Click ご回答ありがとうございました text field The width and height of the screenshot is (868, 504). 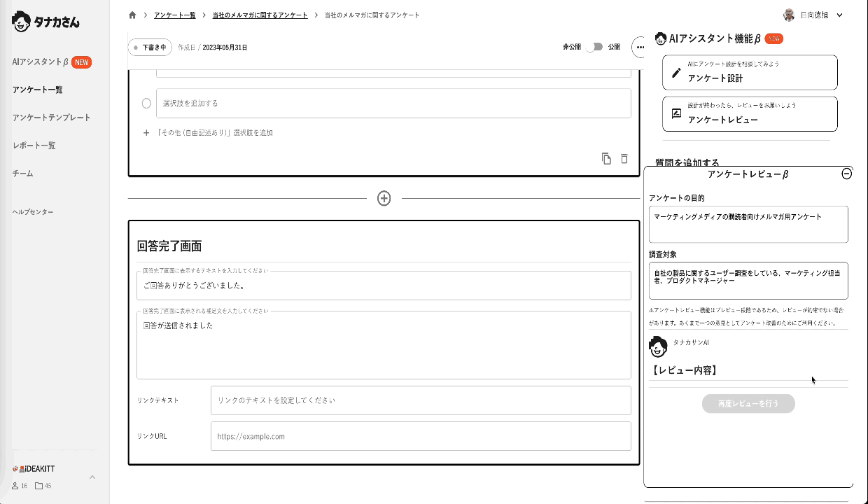pos(384,286)
